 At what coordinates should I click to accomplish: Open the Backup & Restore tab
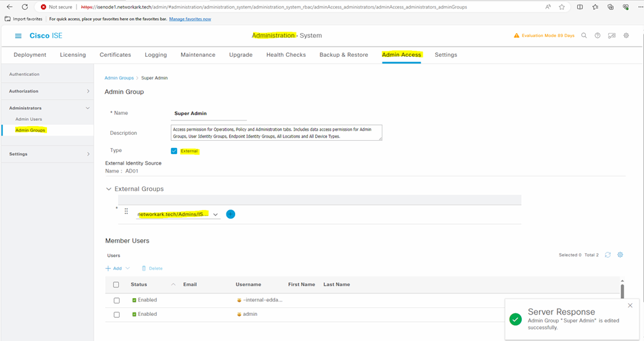click(x=343, y=55)
